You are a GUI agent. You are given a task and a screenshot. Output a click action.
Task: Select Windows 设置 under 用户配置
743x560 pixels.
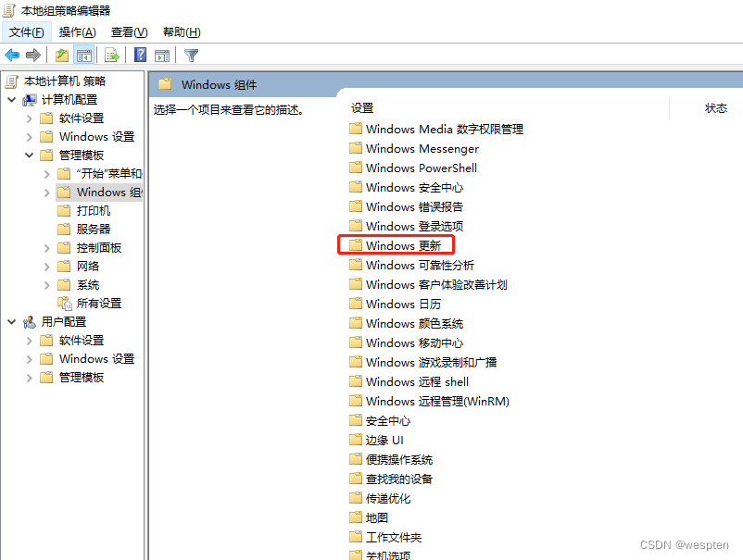(96, 359)
